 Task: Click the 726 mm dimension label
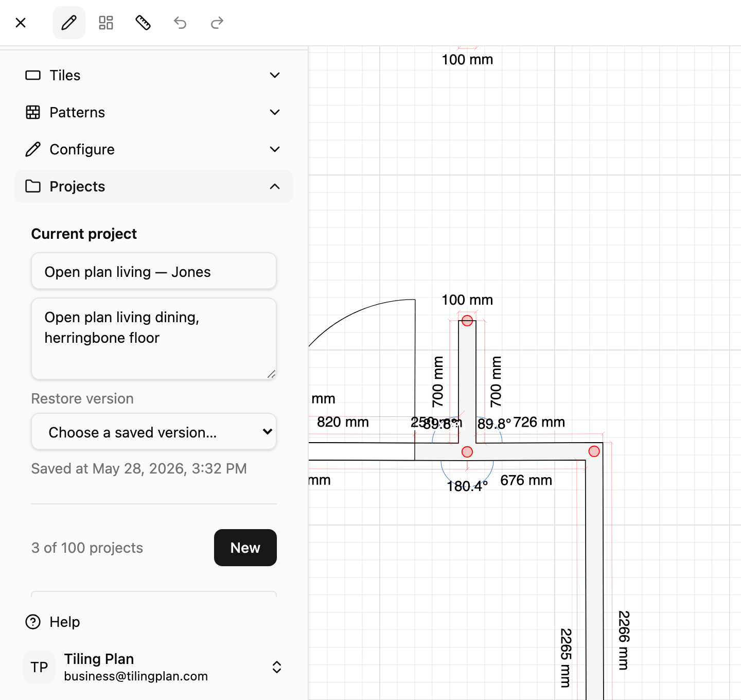click(539, 422)
